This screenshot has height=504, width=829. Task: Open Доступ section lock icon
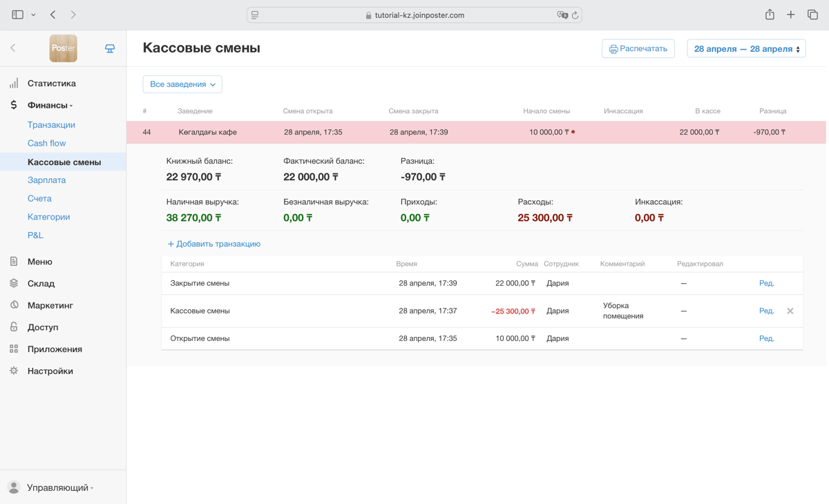[x=14, y=327]
